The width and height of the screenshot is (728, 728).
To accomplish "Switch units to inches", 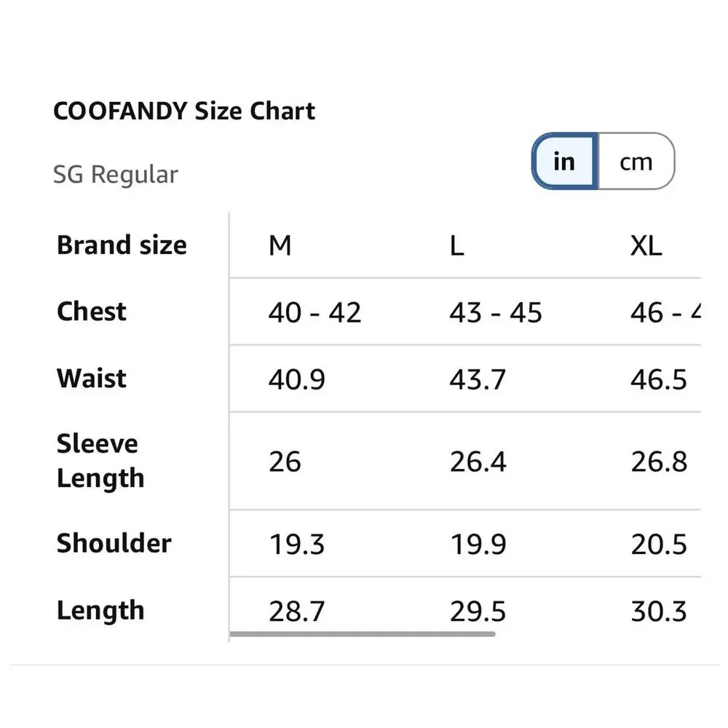I will [565, 161].
